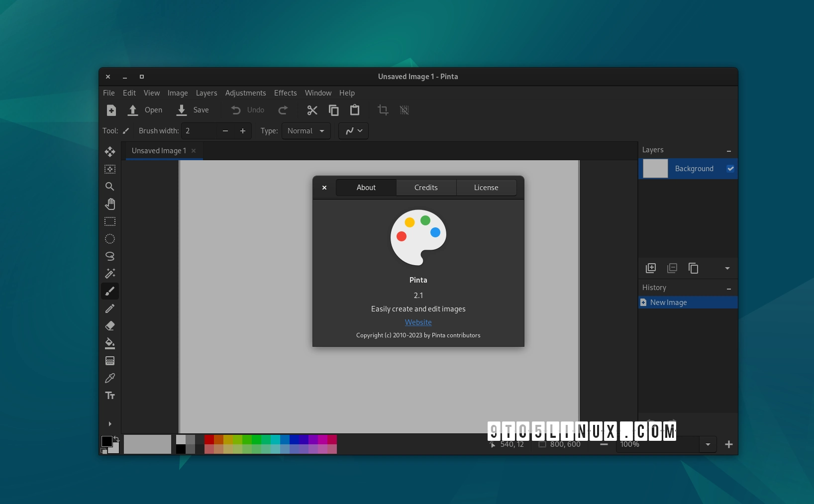Swap primary and secondary colors

[116, 438]
